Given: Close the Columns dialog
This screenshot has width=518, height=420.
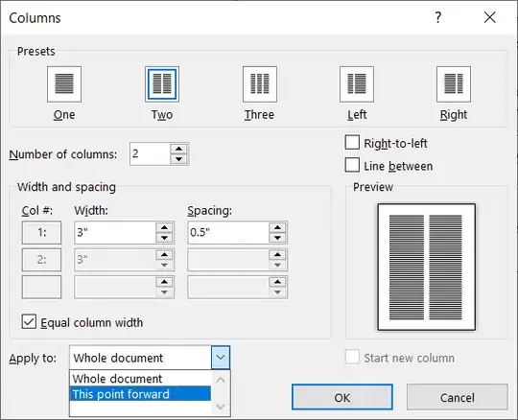Looking at the screenshot, I should point(490,17).
